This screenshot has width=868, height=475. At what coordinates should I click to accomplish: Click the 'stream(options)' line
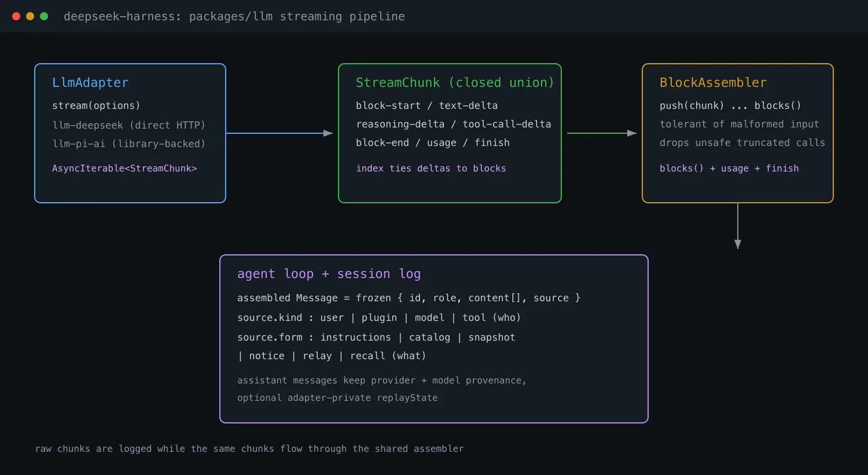(96, 105)
